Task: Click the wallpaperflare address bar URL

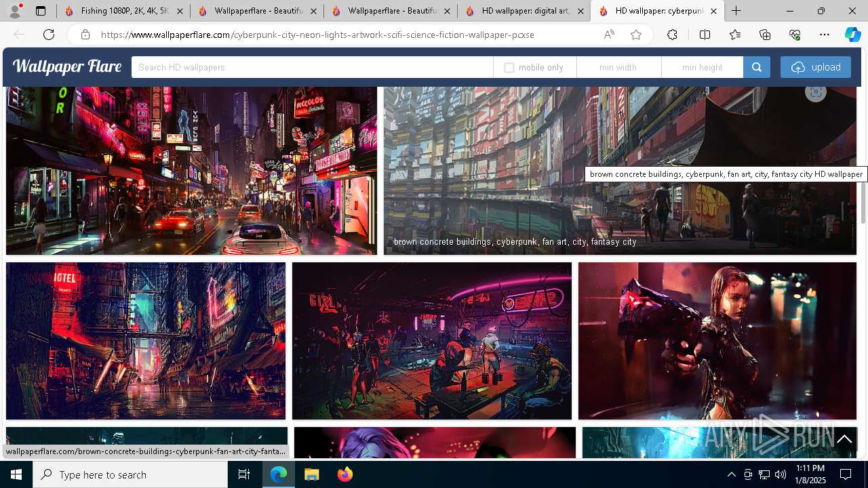Action: click(x=317, y=35)
